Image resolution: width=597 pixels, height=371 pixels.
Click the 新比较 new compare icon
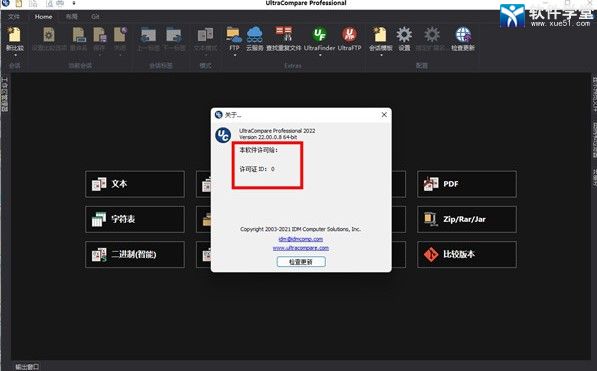coord(14,35)
